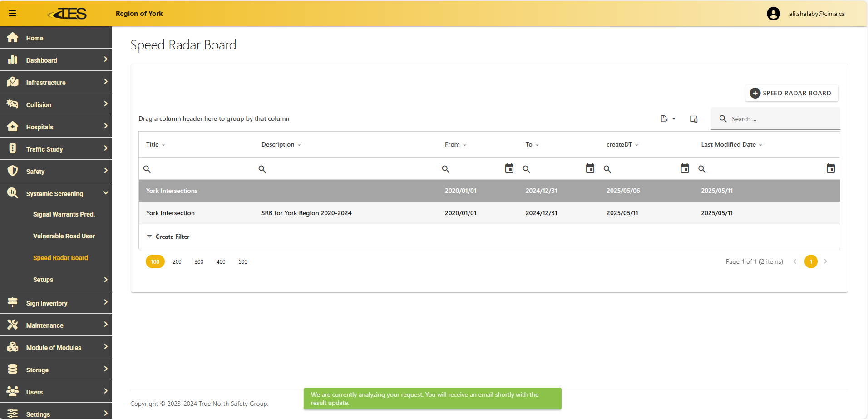Open the createDT calendar picker
The width and height of the screenshot is (868, 419).
coord(685,168)
